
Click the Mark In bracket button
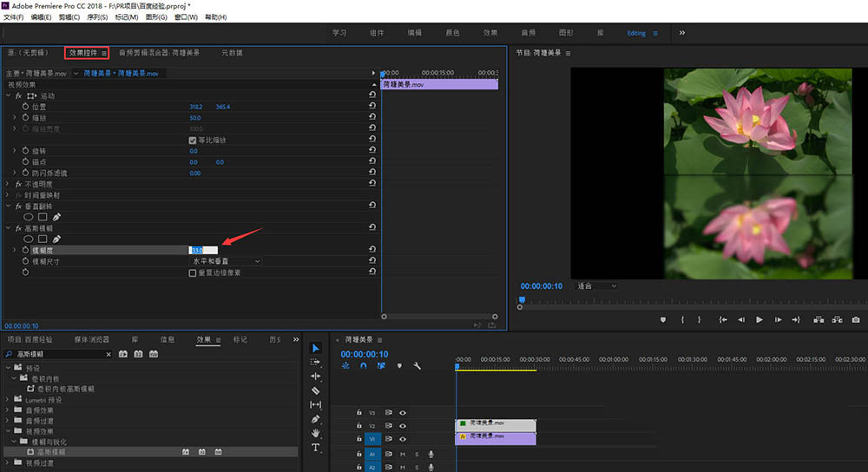[x=682, y=320]
